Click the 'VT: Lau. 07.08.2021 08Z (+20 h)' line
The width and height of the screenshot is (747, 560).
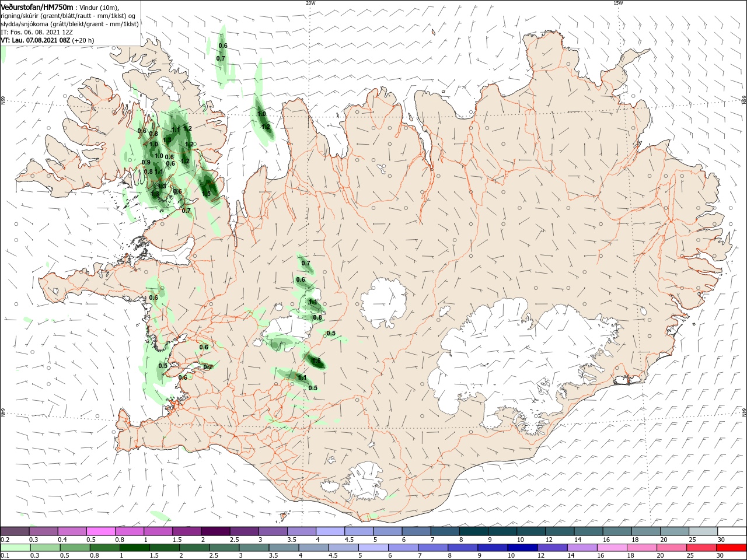coord(47,40)
